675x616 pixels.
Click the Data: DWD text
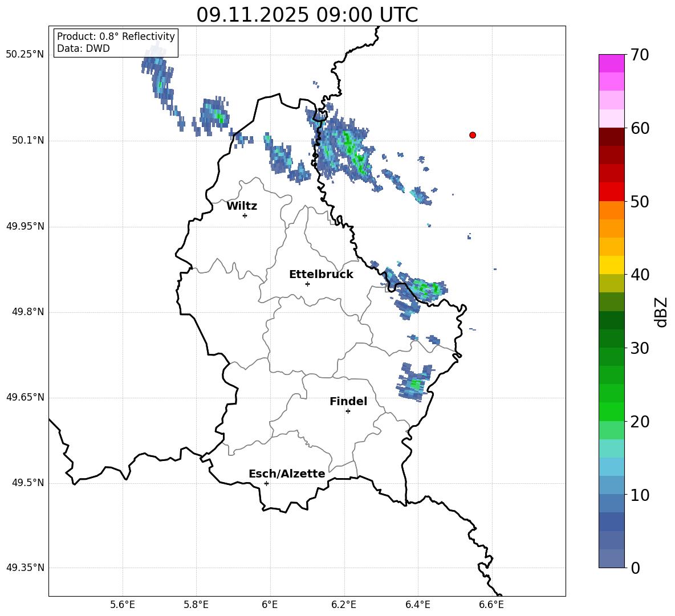[x=83, y=48]
